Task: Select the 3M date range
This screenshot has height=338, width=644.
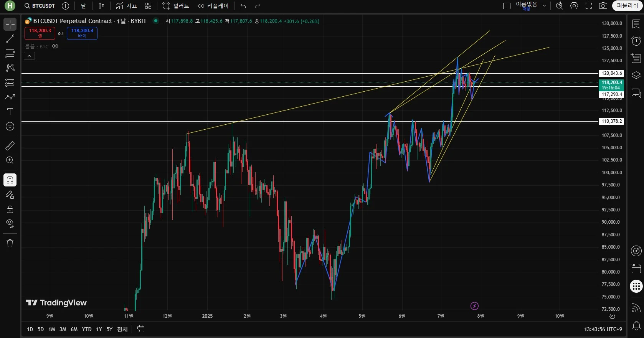Action: click(x=63, y=329)
